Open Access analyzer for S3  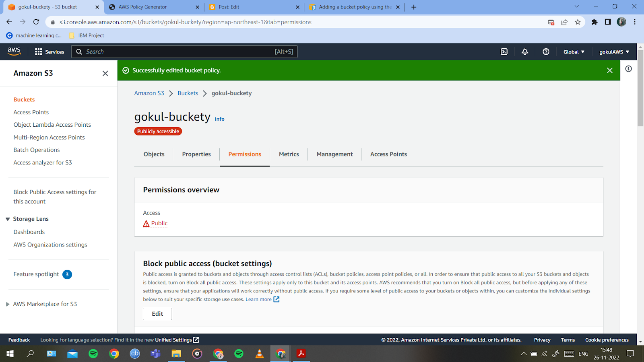(43, 162)
